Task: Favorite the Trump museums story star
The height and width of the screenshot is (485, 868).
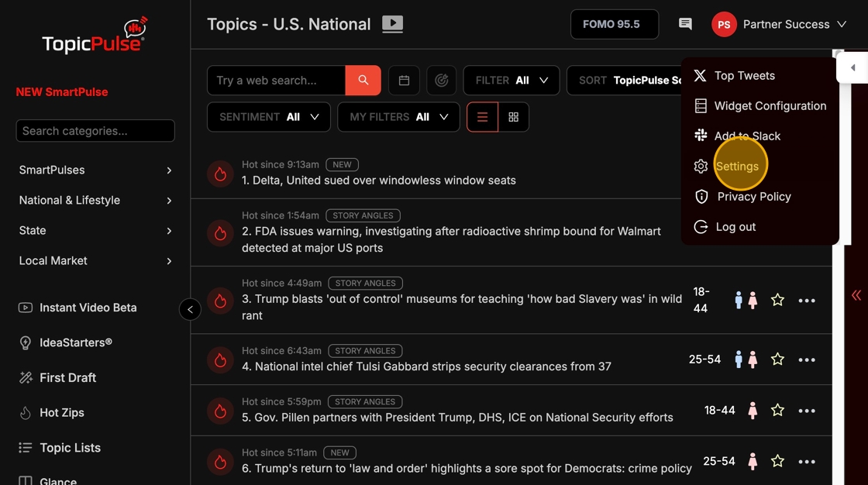Action: (778, 300)
